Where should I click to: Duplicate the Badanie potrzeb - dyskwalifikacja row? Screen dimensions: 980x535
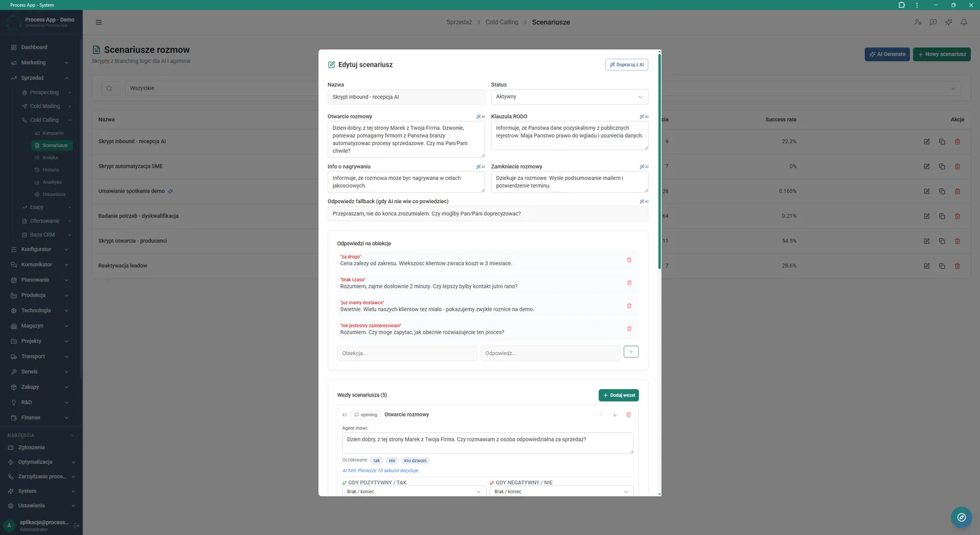click(942, 216)
